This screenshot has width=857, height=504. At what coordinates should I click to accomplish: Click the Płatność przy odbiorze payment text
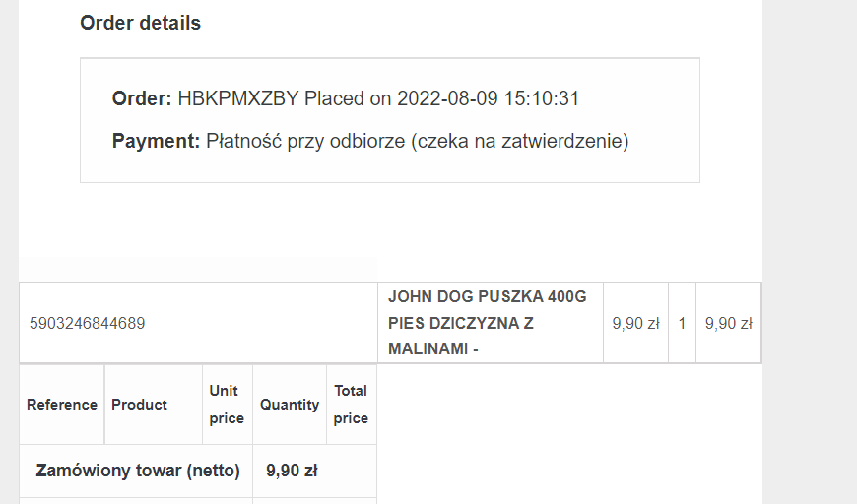417,142
